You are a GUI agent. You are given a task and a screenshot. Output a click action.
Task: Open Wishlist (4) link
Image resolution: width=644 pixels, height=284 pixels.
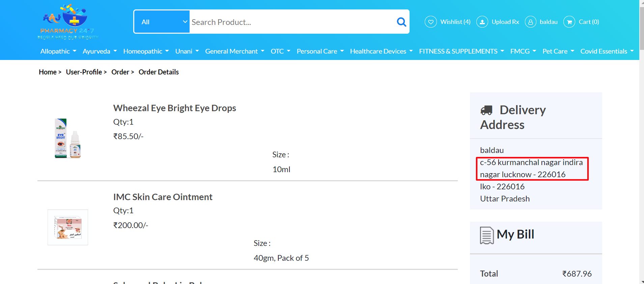[x=455, y=22]
